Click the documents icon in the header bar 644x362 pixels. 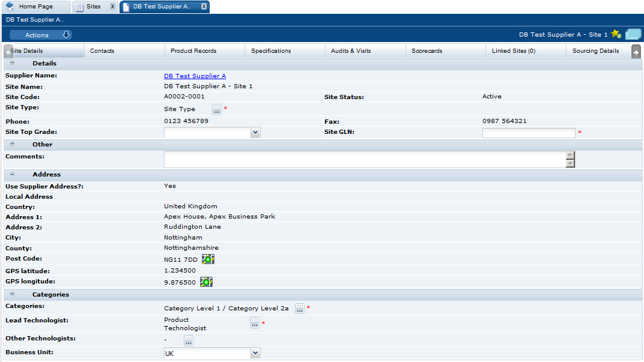(x=633, y=34)
